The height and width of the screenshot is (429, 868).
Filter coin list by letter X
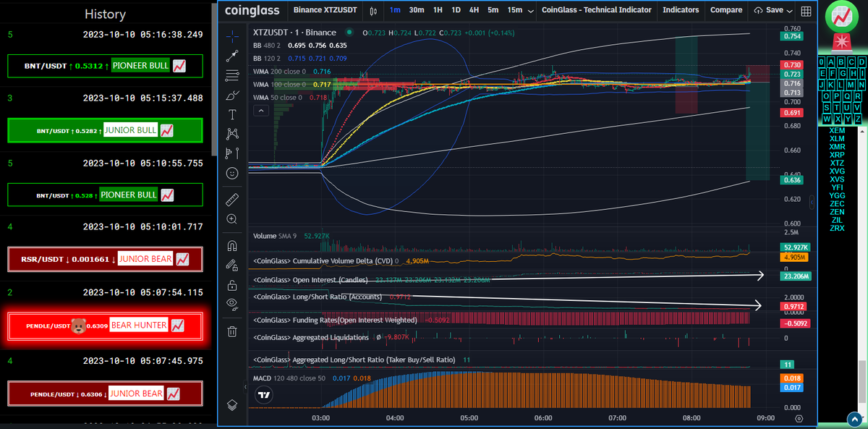tap(838, 119)
